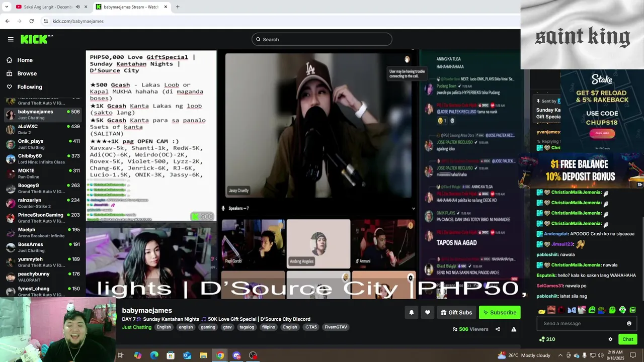
Task: Open MOK1E channel in sidebar
Action: click(43, 173)
